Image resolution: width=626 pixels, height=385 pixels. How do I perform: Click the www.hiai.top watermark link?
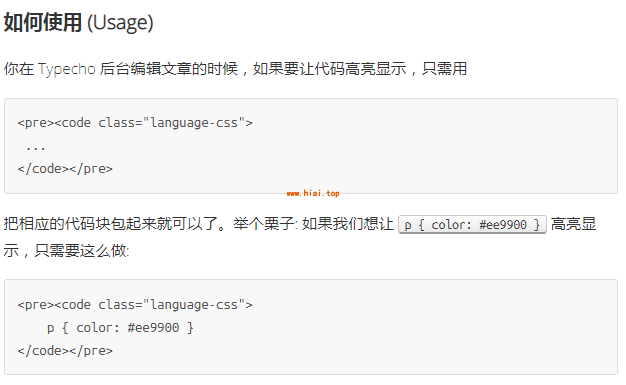(x=313, y=193)
